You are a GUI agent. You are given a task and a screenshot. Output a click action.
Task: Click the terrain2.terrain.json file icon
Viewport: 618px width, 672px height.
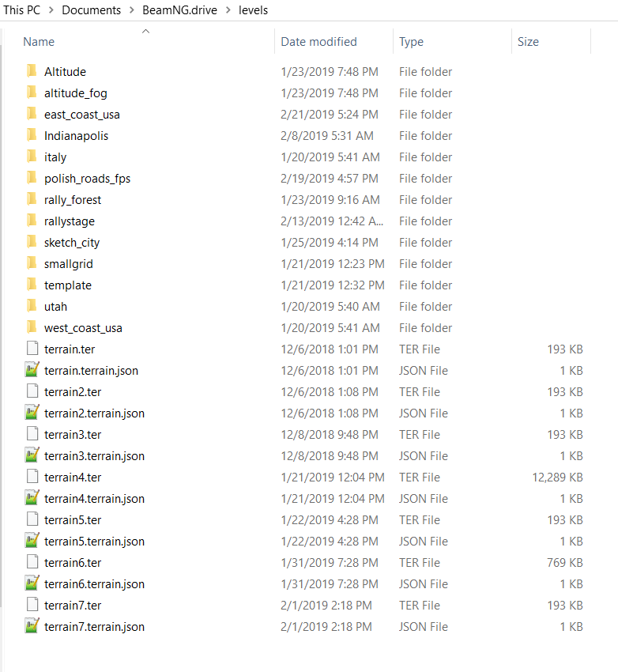pyautogui.click(x=32, y=412)
